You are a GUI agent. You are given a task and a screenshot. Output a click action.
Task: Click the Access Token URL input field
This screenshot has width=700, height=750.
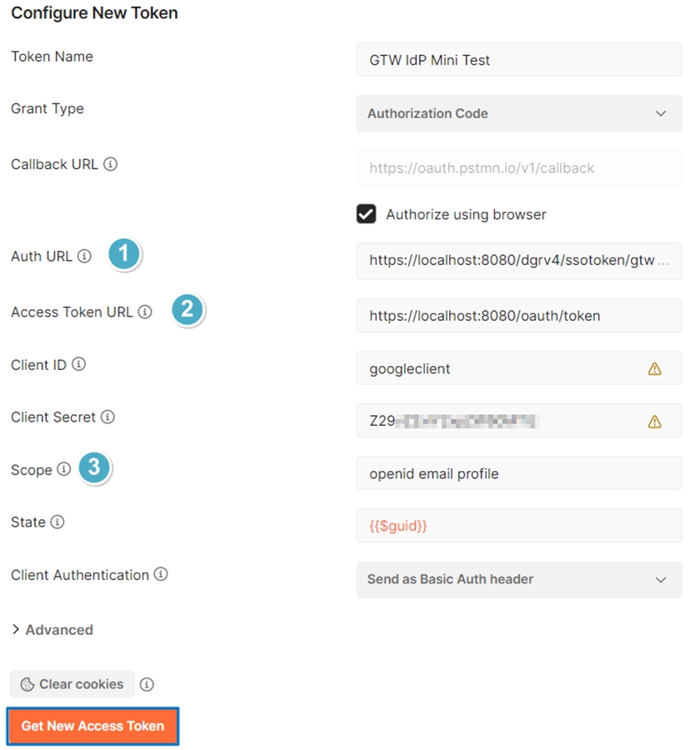tap(518, 316)
